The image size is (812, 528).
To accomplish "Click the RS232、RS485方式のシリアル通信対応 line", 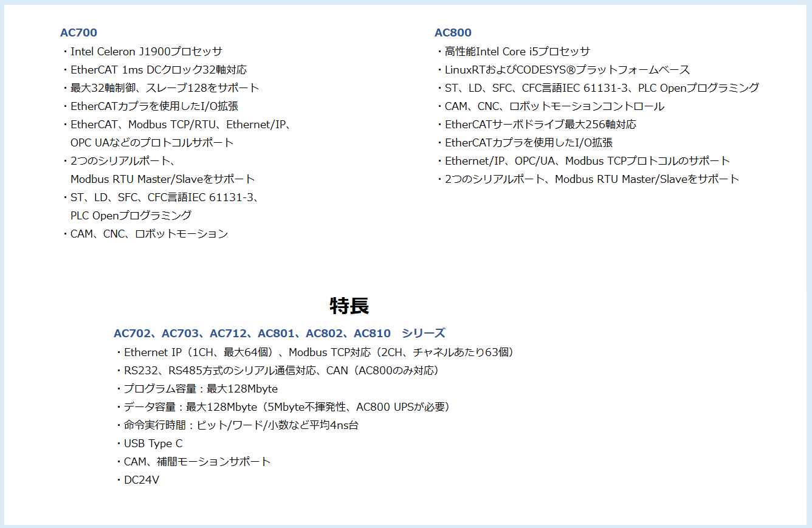I will tap(278, 371).
